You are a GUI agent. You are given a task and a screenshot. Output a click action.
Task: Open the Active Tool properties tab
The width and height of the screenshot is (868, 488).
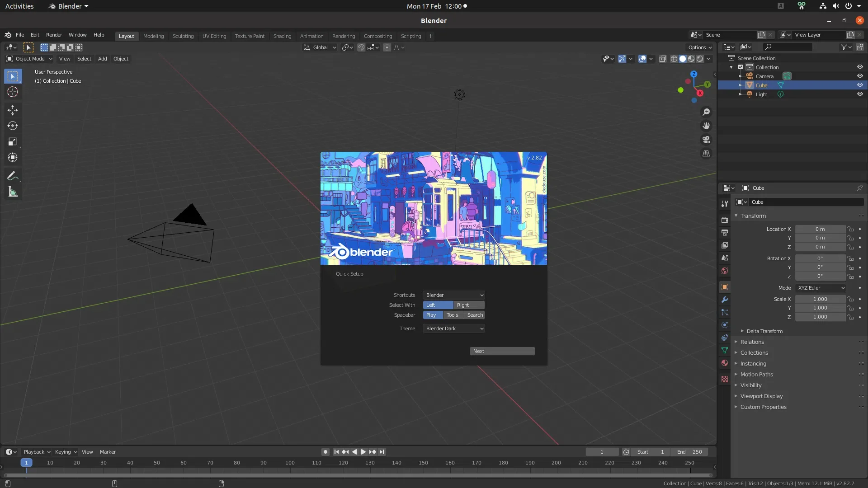(x=725, y=204)
